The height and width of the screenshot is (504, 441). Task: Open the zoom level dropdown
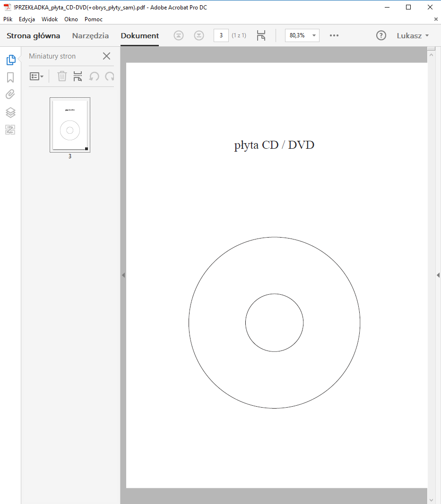pos(314,35)
